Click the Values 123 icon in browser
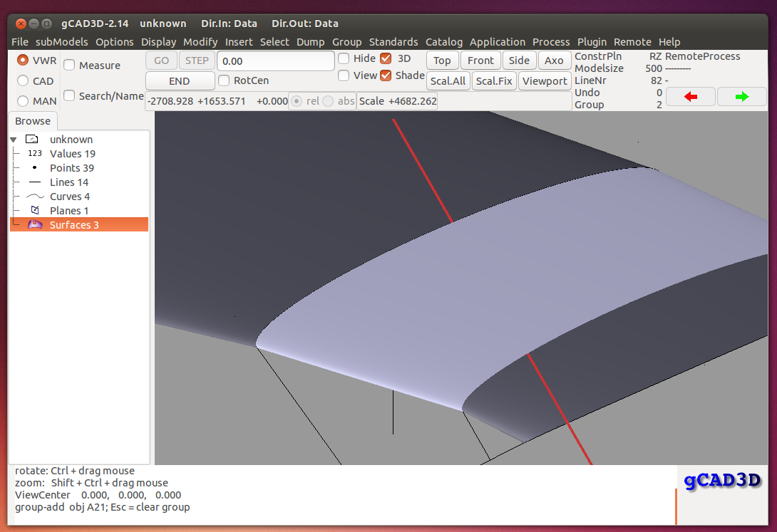 click(35, 153)
